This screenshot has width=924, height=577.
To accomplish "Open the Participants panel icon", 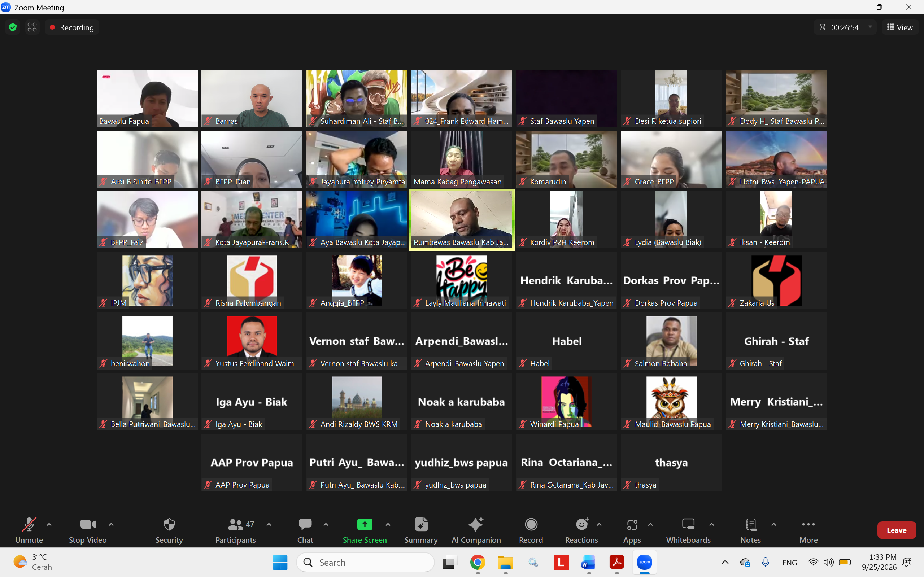I will click(x=235, y=525).
